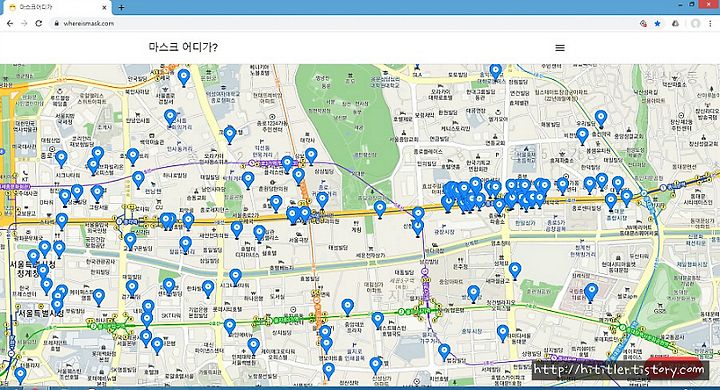
Task: Select the rightmost pin on 종로 near 동대문 station
Action: tap(627, 198)
